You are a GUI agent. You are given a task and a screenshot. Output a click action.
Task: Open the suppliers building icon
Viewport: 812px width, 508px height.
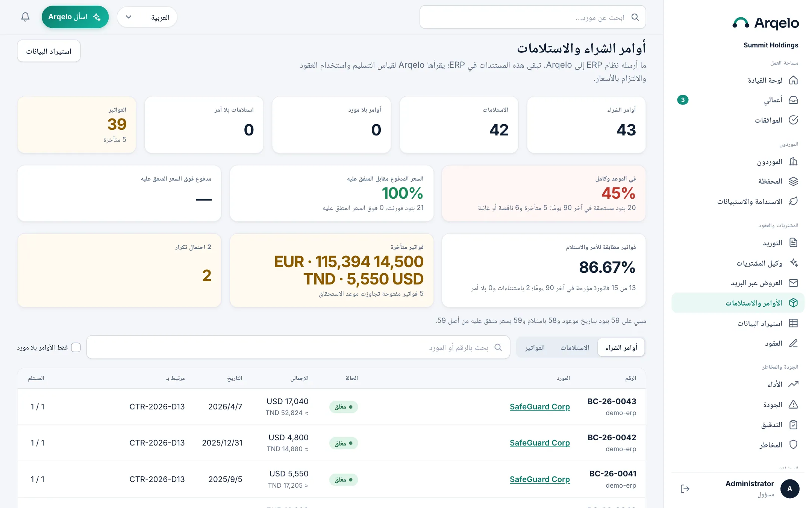point(793,161)
